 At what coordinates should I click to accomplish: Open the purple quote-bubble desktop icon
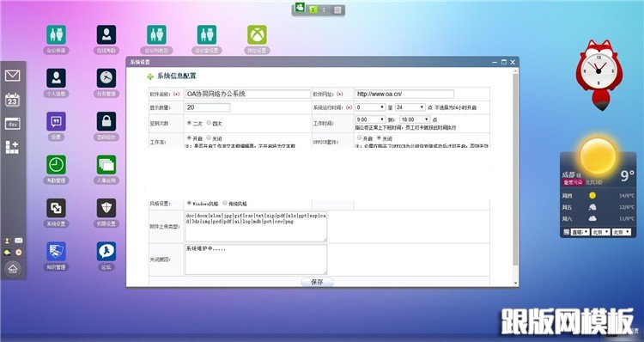click(57, 122)
